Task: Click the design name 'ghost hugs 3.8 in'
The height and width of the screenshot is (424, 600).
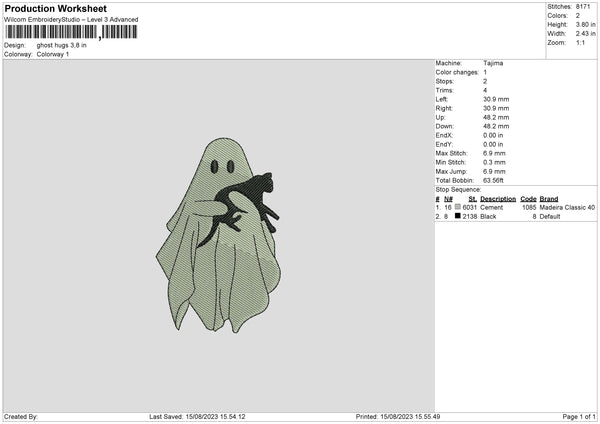Action: click(62, 46)
